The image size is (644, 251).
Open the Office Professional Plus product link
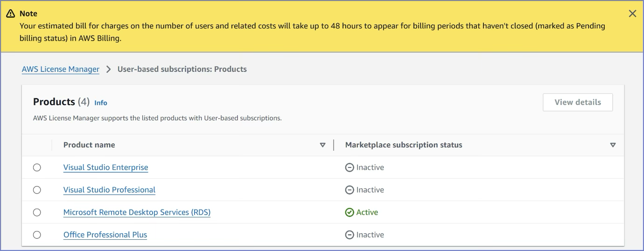coord(105,235)
